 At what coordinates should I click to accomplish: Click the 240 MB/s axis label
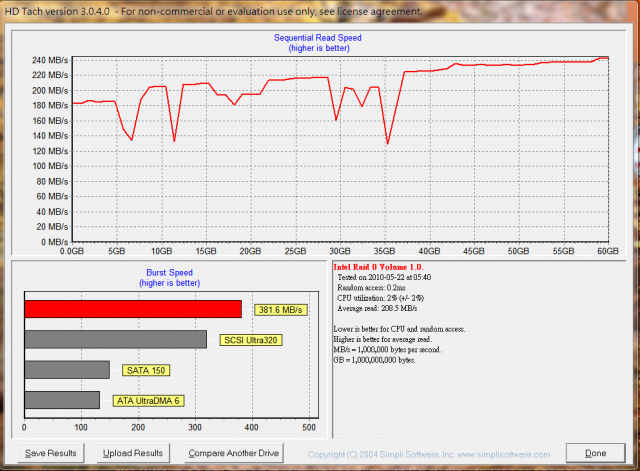pyautogui.click(x=50, y=60)
